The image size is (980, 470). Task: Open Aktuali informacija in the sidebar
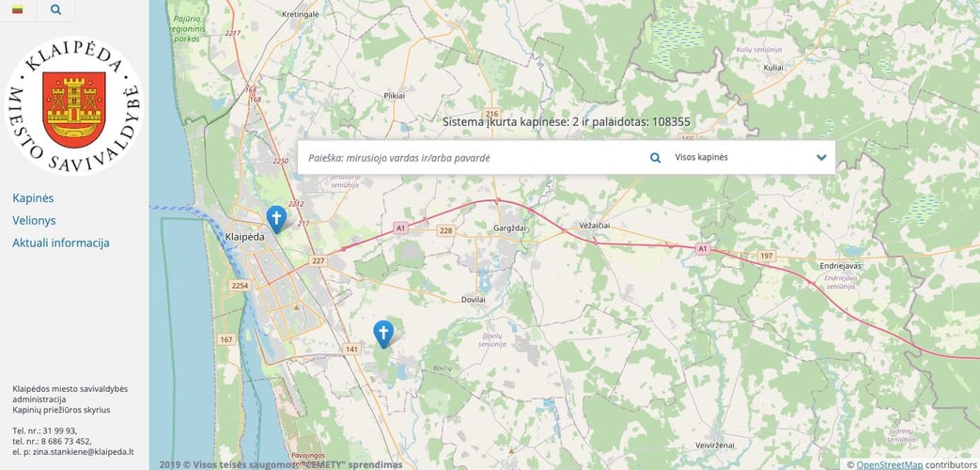61,243
